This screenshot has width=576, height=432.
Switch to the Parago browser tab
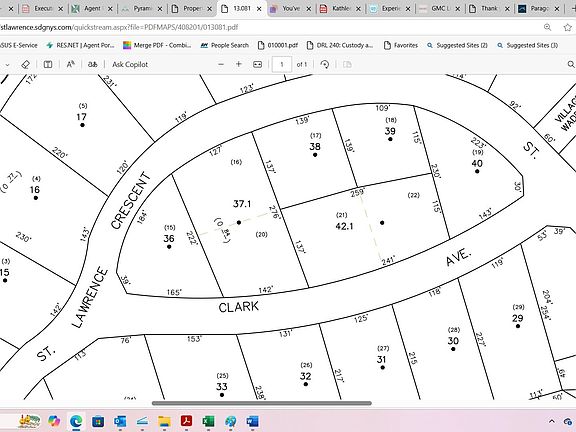[539, 8]
